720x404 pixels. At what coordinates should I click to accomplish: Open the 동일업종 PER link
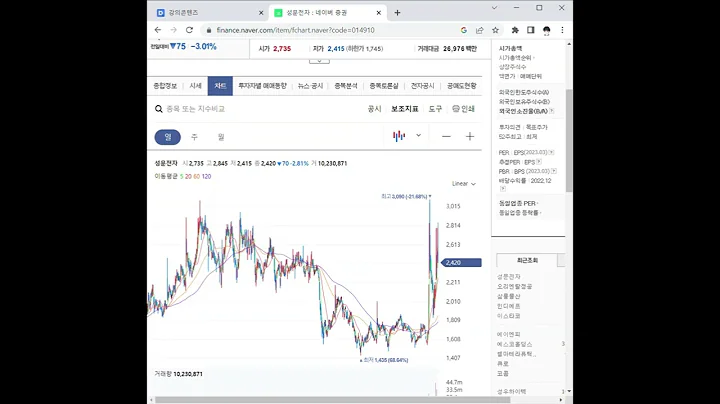pos(518,203)
